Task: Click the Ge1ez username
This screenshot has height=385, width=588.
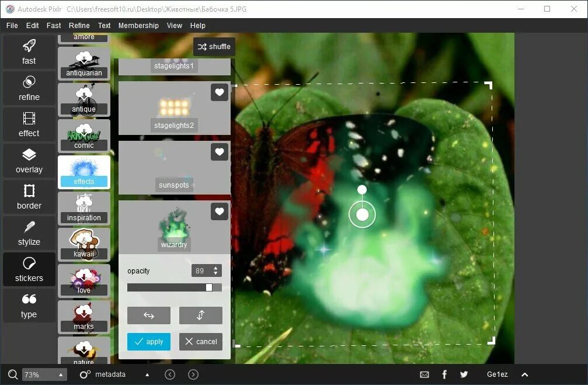Action: tap(497, 374)
